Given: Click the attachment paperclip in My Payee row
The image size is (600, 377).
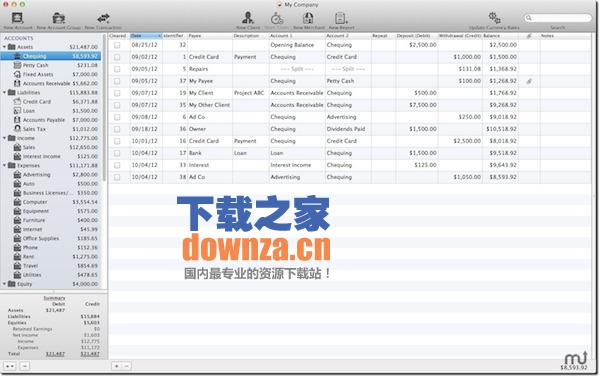Looking at the screenshot, I should [x=529, y=81].
